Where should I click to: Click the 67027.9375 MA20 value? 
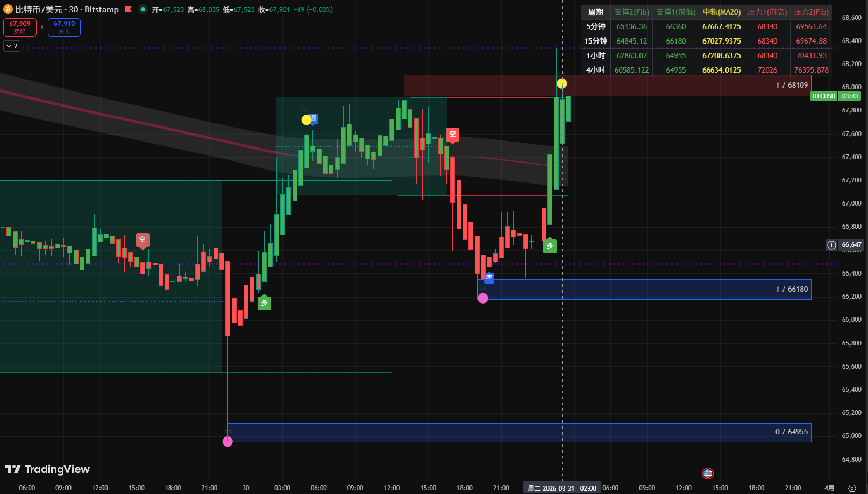tap(722, 41)
